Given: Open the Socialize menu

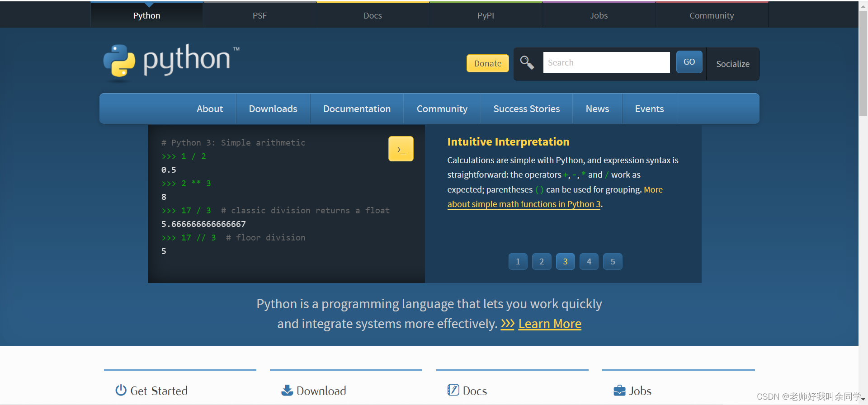Looking at the screenshot, I should coord(733,64).
